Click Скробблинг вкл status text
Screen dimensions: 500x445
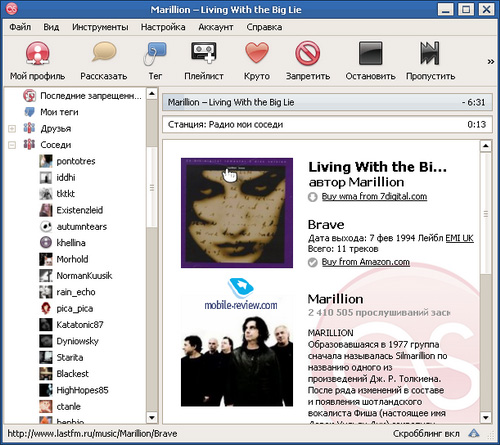[426, 434]
